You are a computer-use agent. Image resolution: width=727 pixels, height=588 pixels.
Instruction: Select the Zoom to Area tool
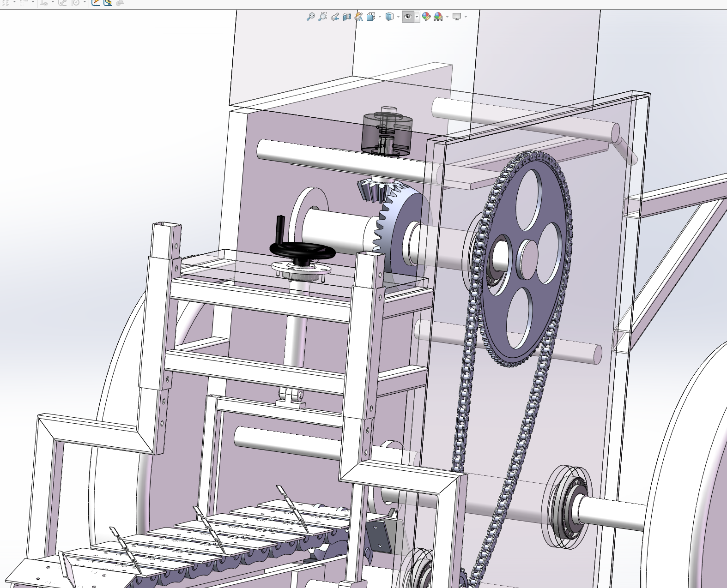pos(323,17)
